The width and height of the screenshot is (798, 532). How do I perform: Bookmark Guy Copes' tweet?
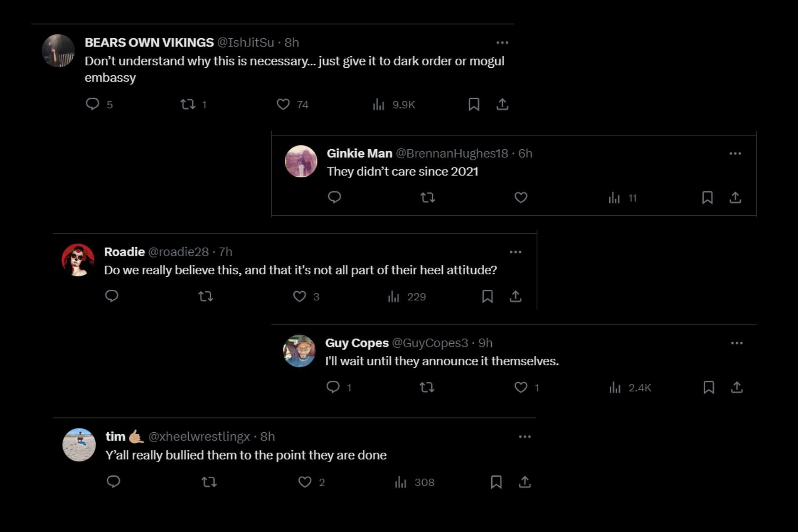709,387
